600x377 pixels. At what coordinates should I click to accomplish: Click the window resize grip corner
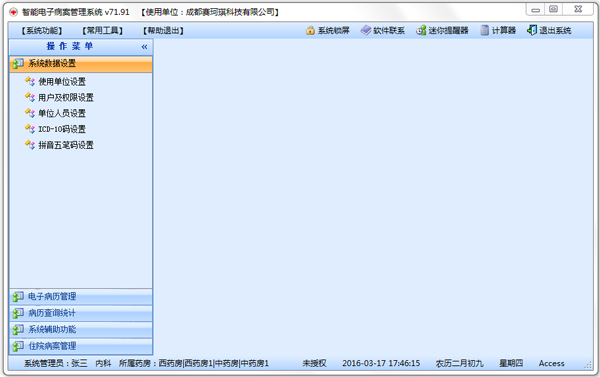pos(588,366)
